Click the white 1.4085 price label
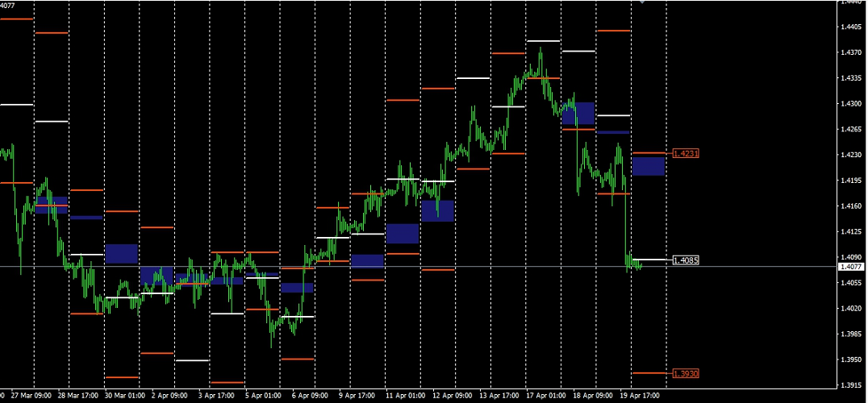The width and height of the screenshot is (868, 403). pos(685,260)
